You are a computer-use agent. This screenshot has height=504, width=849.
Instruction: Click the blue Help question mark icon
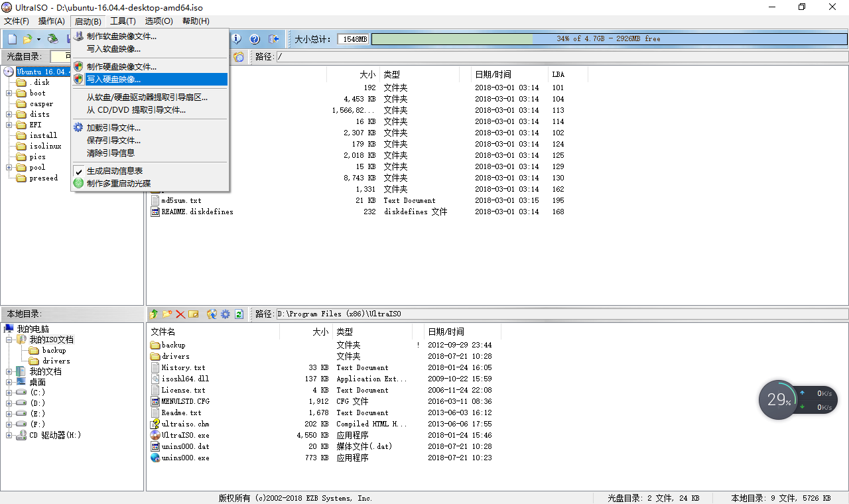point(254,39)
